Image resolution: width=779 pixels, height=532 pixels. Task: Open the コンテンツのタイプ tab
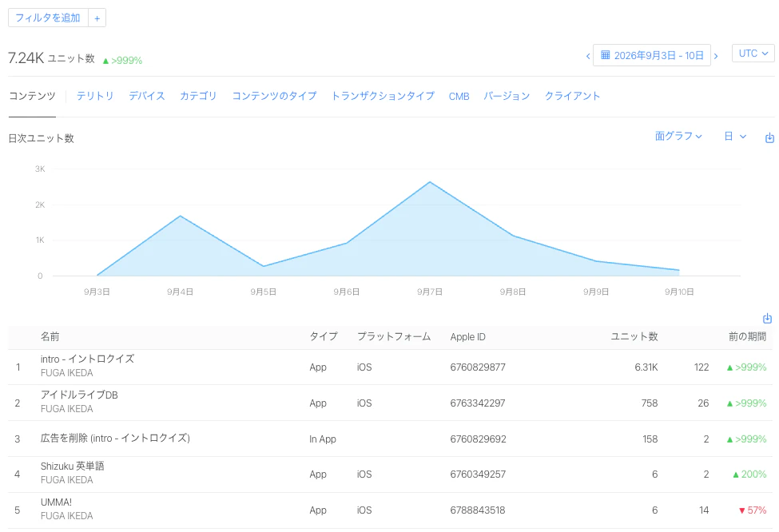point(274,96)
